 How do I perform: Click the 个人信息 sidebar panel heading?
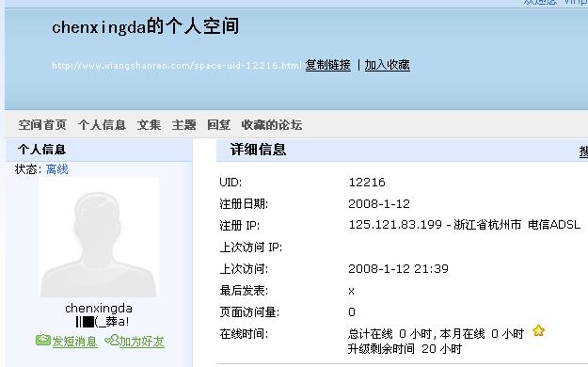(41, 150)
